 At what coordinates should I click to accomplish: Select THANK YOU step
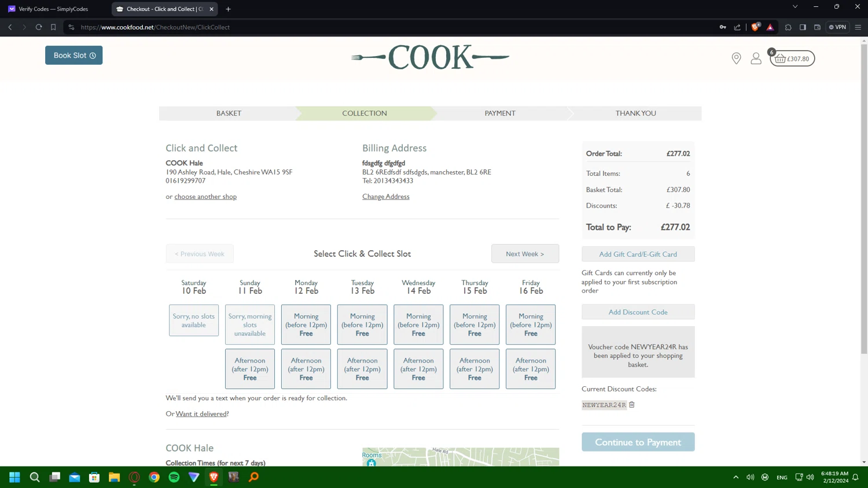[x=635, y=113]
